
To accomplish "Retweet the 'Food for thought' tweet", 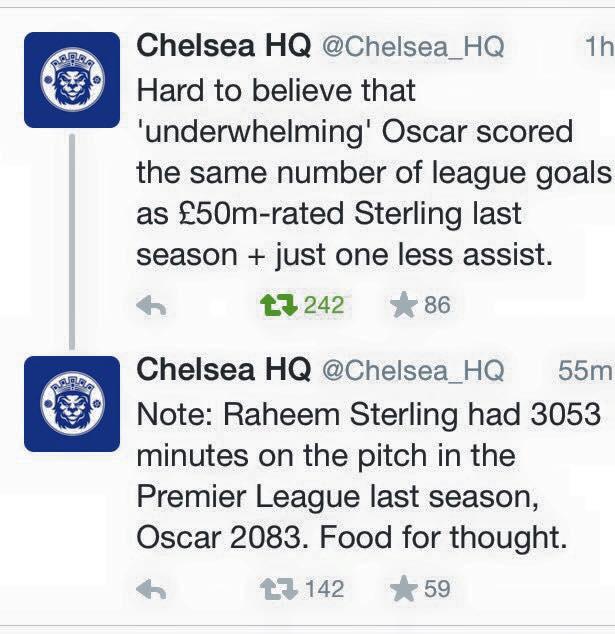I will 279,589.
